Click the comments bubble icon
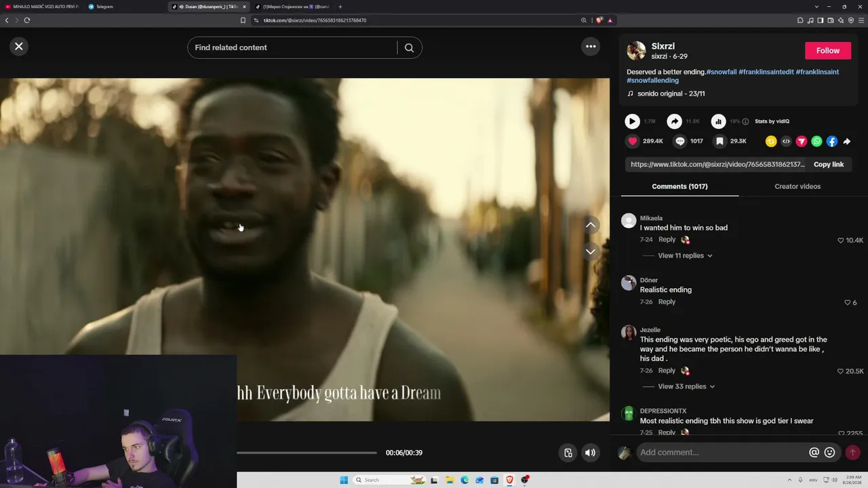 (680, 141)
